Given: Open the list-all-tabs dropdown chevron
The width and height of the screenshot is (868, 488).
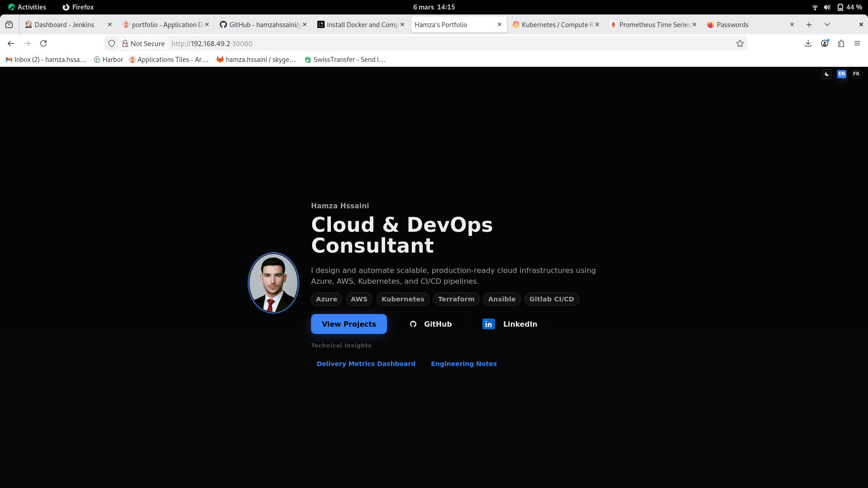Looking at the screenshot, I should coord(827,24).
